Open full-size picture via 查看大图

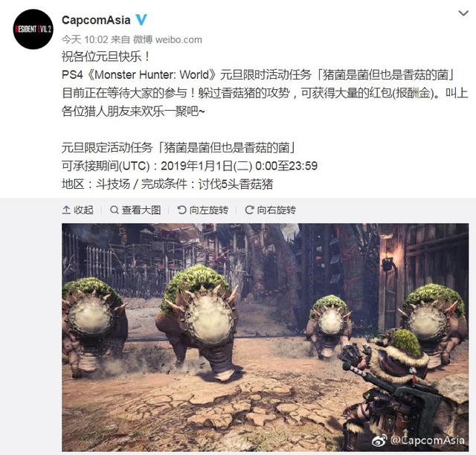click(x=141, y=210)
